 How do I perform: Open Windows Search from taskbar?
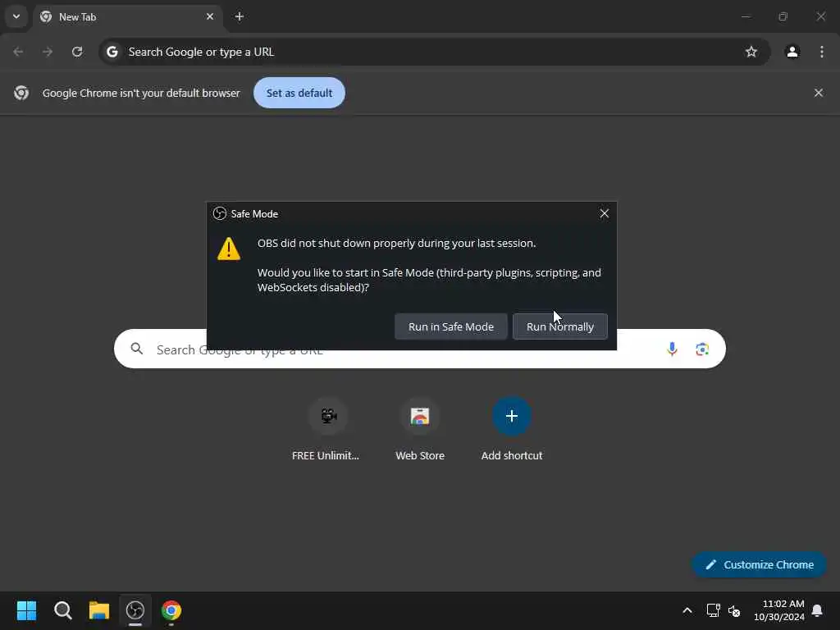click(x=62, y=610)
